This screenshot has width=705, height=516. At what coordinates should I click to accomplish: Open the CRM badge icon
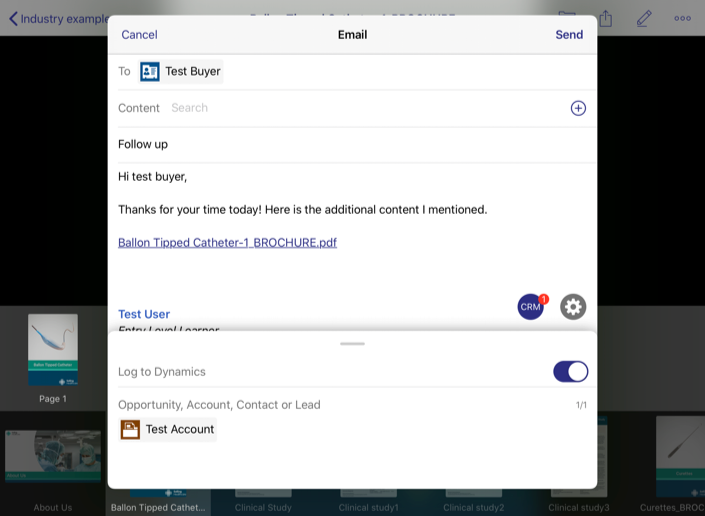(531, 307)
